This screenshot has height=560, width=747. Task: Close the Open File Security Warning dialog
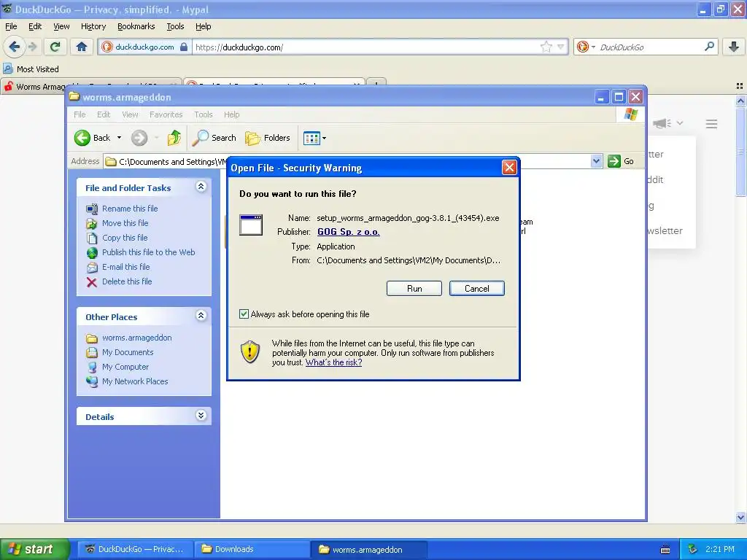click(509, 168)
